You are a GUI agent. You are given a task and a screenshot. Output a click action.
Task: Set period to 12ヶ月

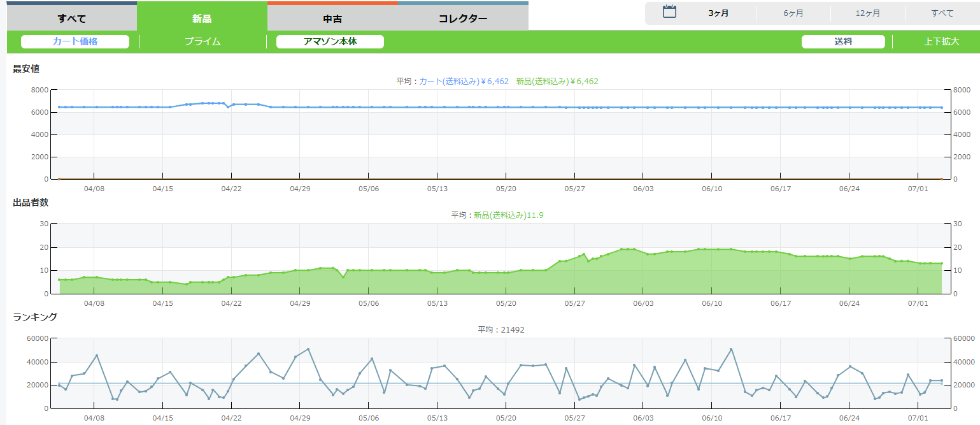tap(867, 13)
